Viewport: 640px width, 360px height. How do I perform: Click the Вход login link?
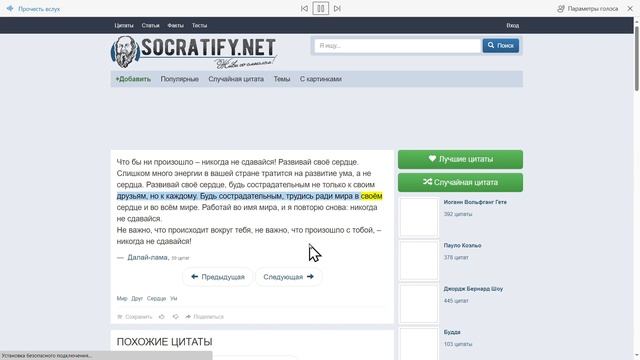pyautogui.click(x=513, y=25)
